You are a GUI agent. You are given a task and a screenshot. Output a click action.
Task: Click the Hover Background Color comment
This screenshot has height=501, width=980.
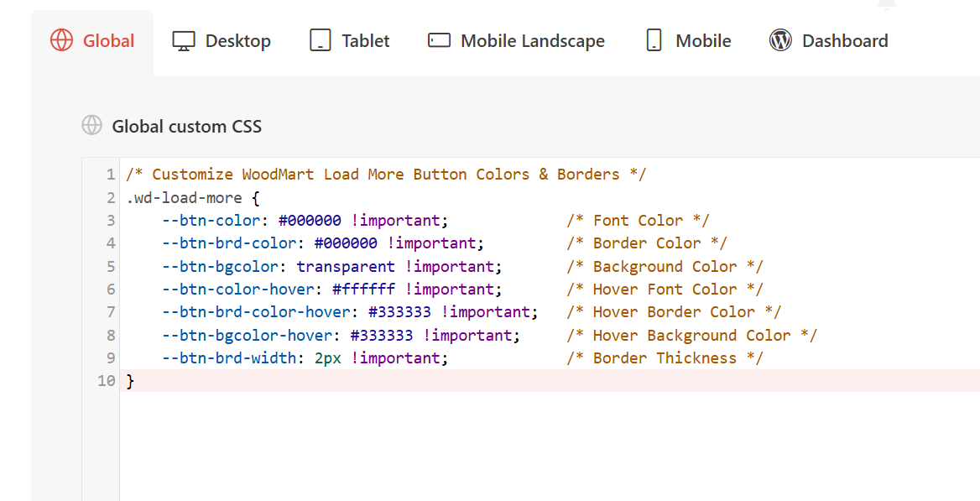click(x=692, y=335)
